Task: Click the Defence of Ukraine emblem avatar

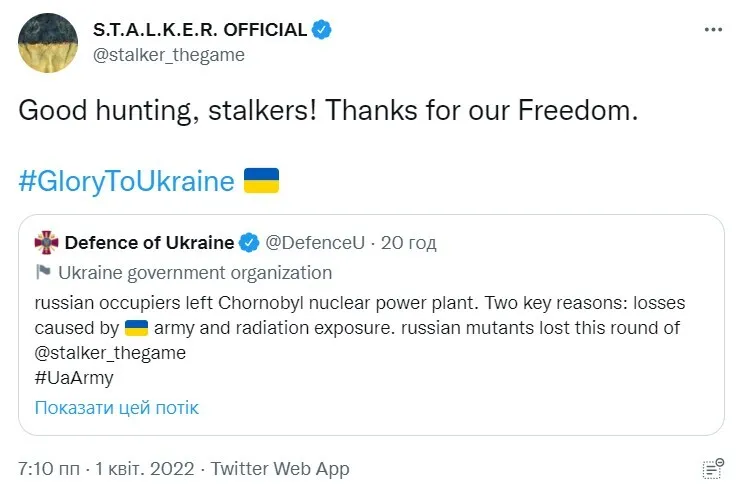Action: tap(47, 242)
